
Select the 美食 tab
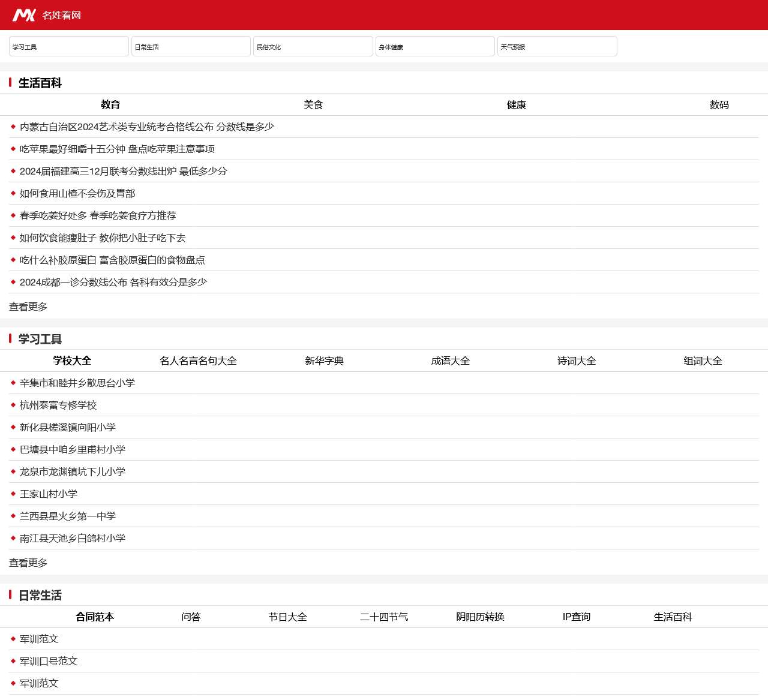313,104
